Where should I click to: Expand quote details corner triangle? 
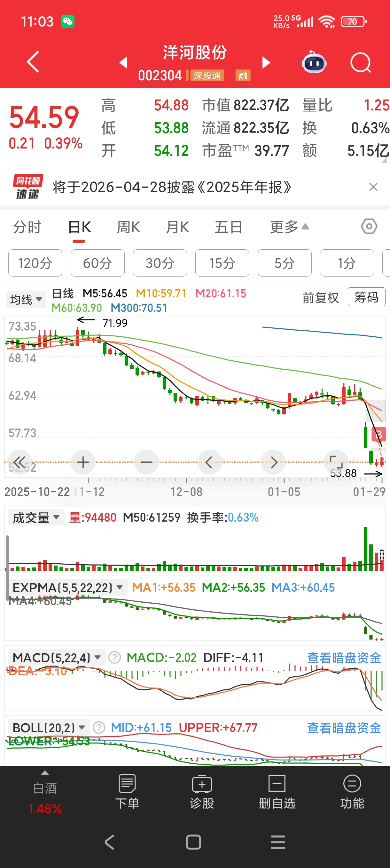384,160
